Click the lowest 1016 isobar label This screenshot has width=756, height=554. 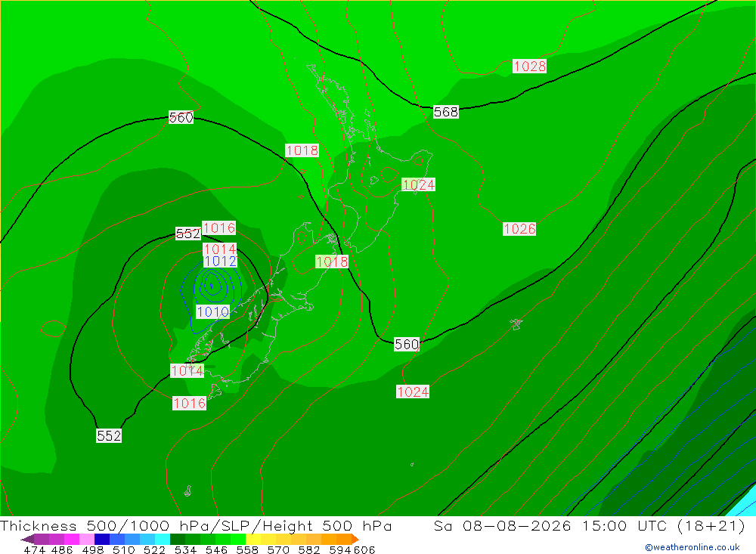[x=190, y=403]
